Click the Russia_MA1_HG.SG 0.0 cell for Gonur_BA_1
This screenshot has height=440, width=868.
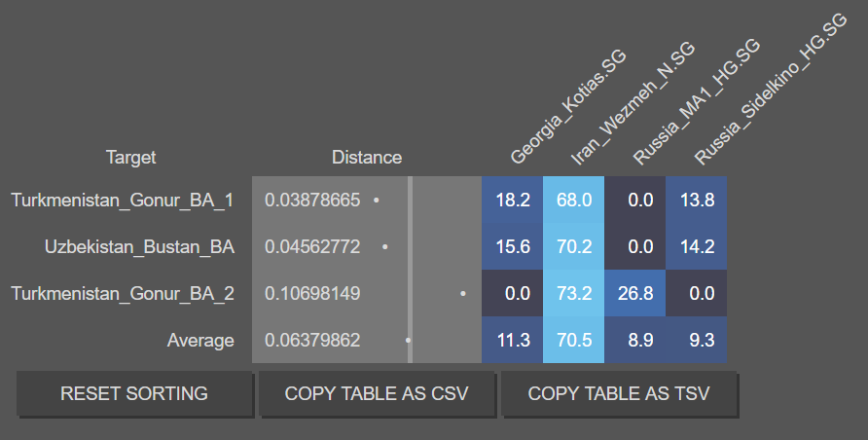point(635,200)
